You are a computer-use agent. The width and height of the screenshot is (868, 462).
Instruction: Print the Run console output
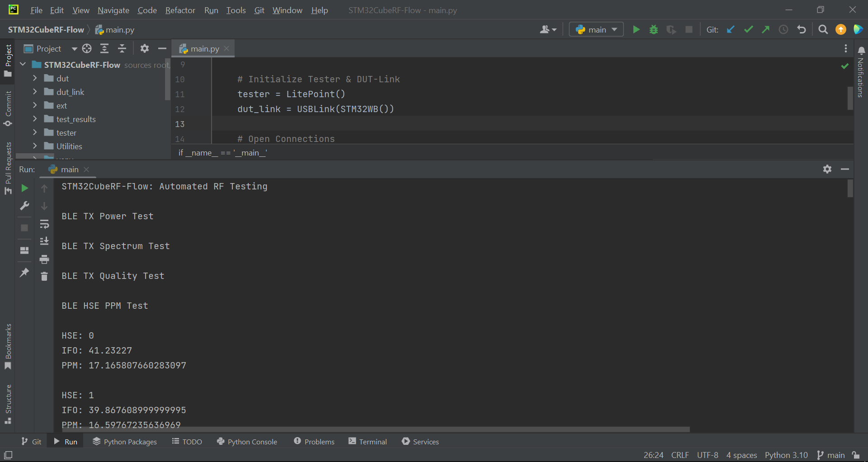point(44,259)
